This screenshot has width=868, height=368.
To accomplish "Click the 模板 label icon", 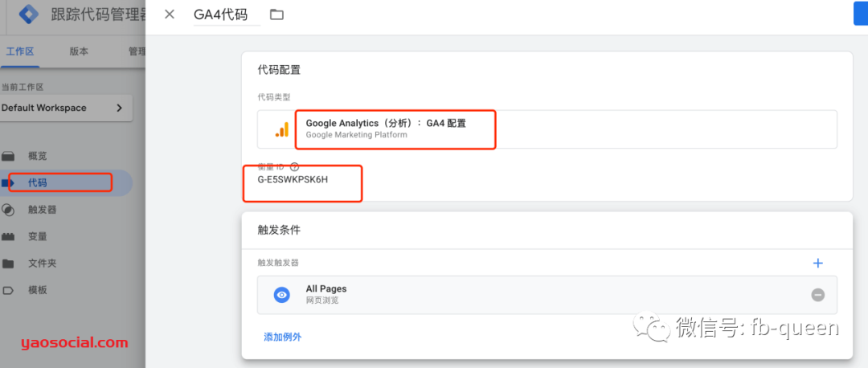I will click(8, 290).
